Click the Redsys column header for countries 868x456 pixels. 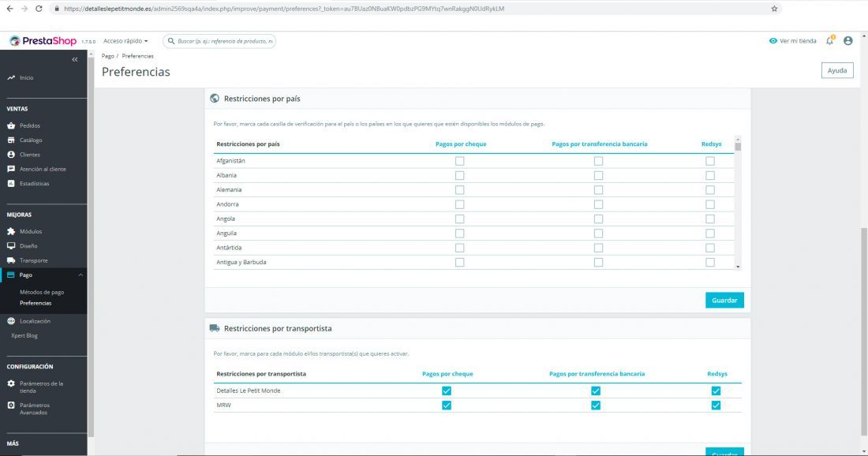pyautogui.click(x=711, y=144)
